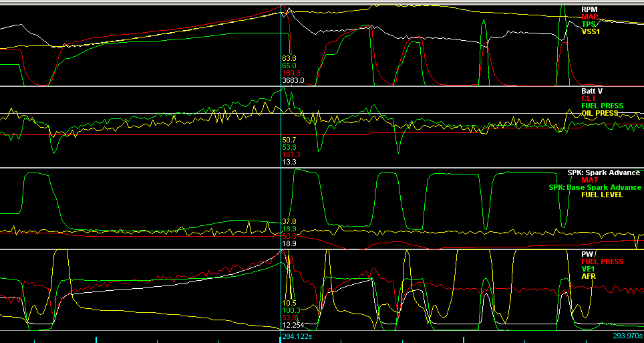The width and height of the screenshot is (644, 343).
Task: Select the green VE1 legend label
Action: coord(589,269)
